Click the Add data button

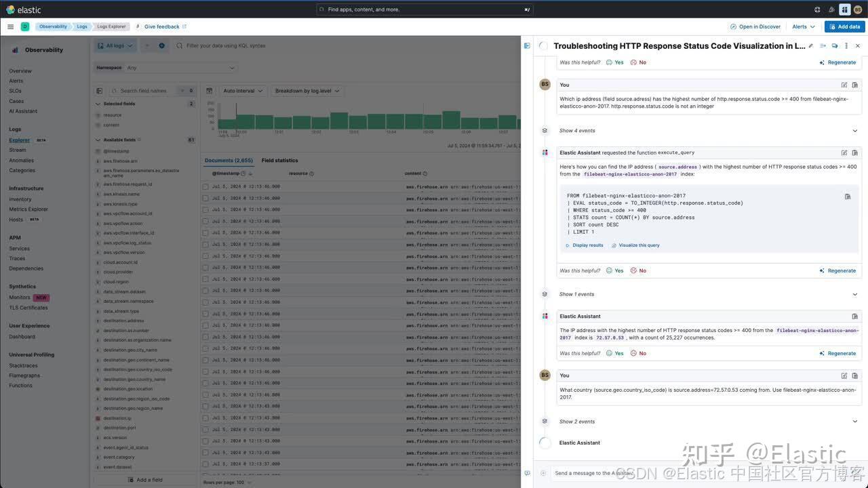(844, 26)
